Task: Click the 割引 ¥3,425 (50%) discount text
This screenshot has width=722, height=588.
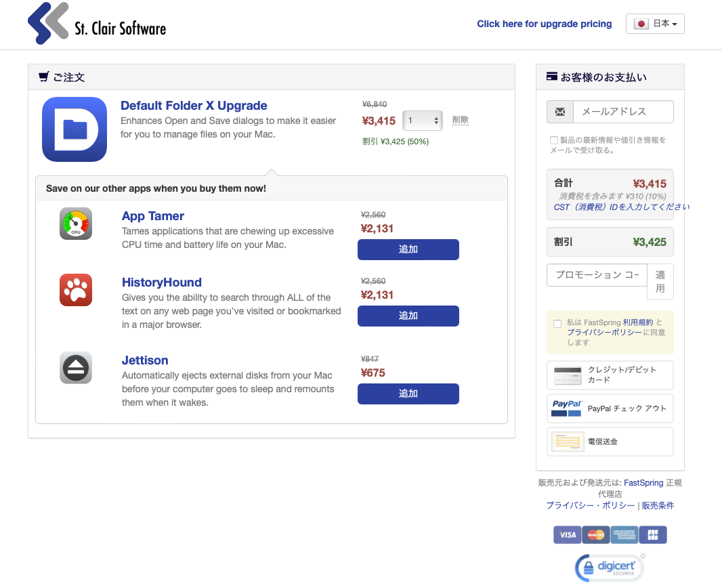Action: (x=396, y=142)
